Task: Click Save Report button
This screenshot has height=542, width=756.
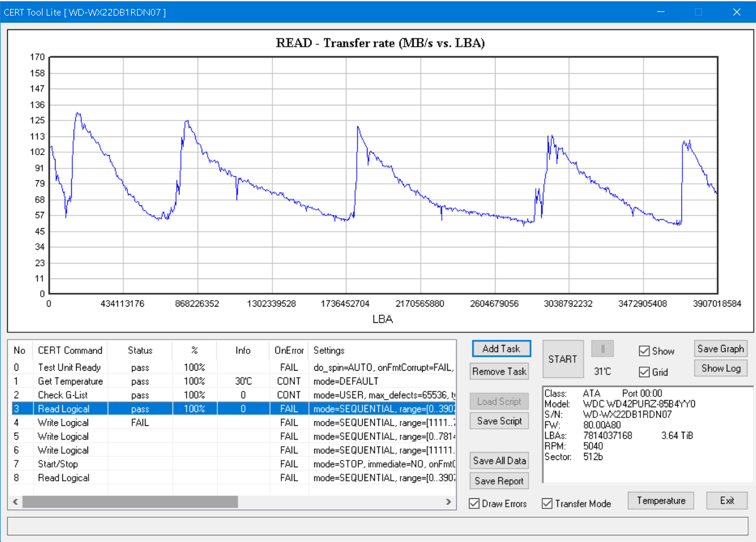Action: [499, 481]
